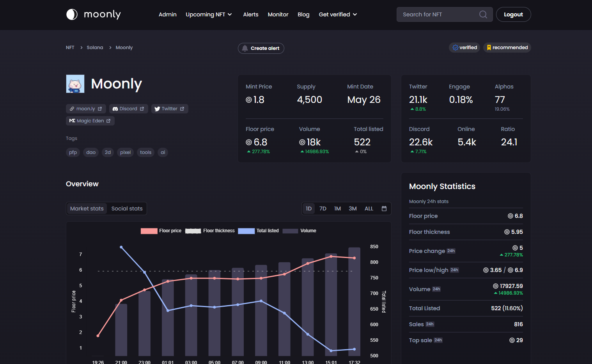This screenshot has width=592, height=364.
Task: Open the moon.ly website link
Action: (86, 109)
